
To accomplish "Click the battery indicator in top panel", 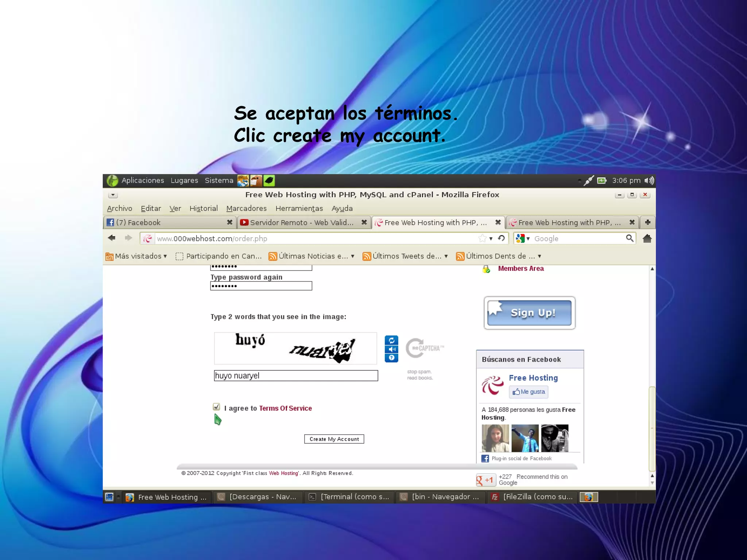I will 602,180.
